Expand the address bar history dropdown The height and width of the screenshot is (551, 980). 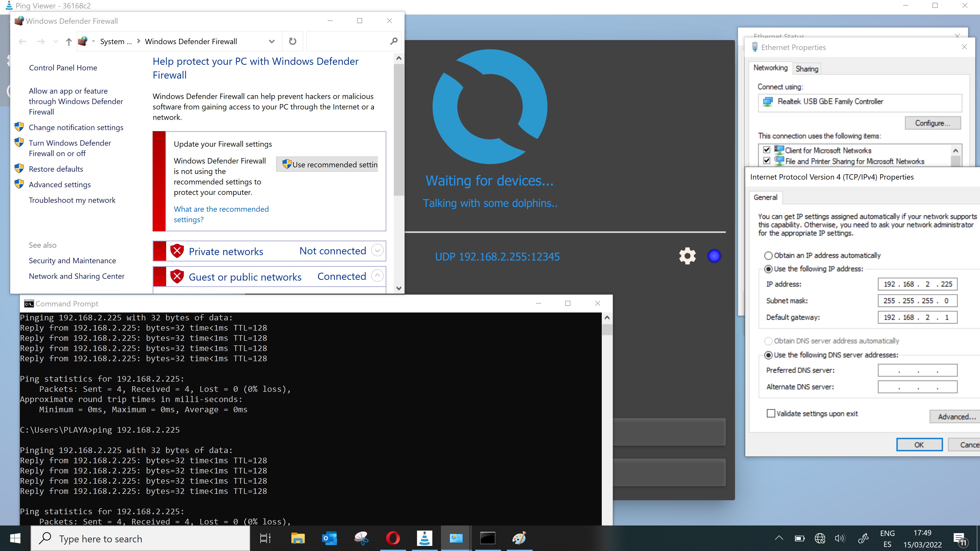click(272, 41)
